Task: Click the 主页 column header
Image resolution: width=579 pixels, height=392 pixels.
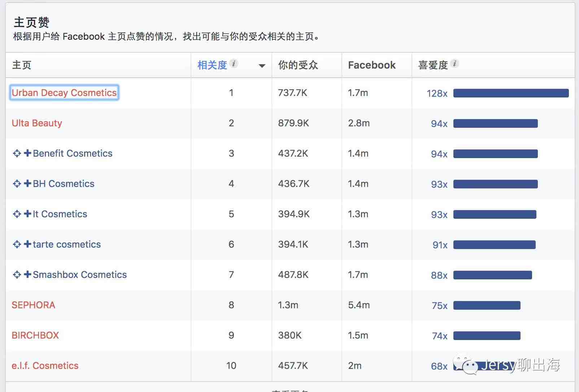Action: pyautogui.click(x=22, y=65)
